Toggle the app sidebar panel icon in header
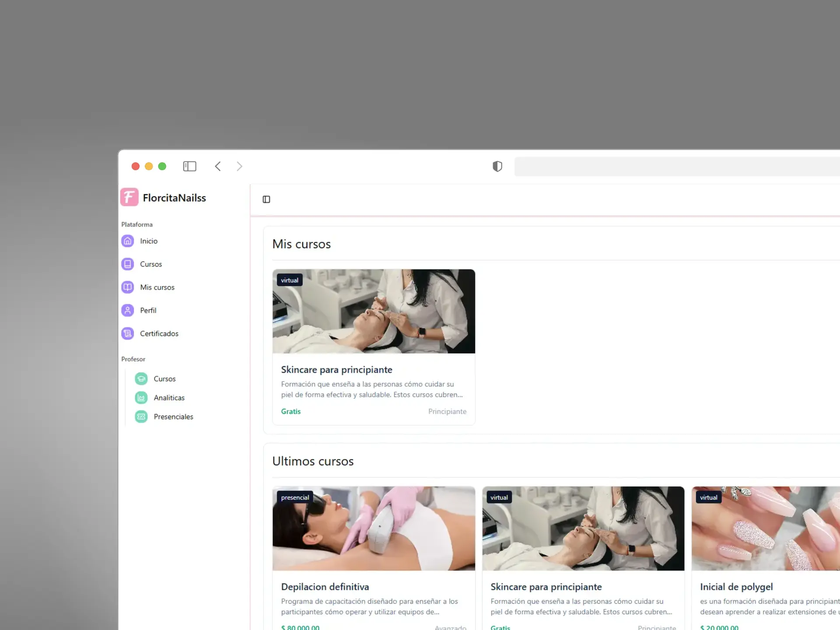Screen dimensions: 840x630 (266, 199)
